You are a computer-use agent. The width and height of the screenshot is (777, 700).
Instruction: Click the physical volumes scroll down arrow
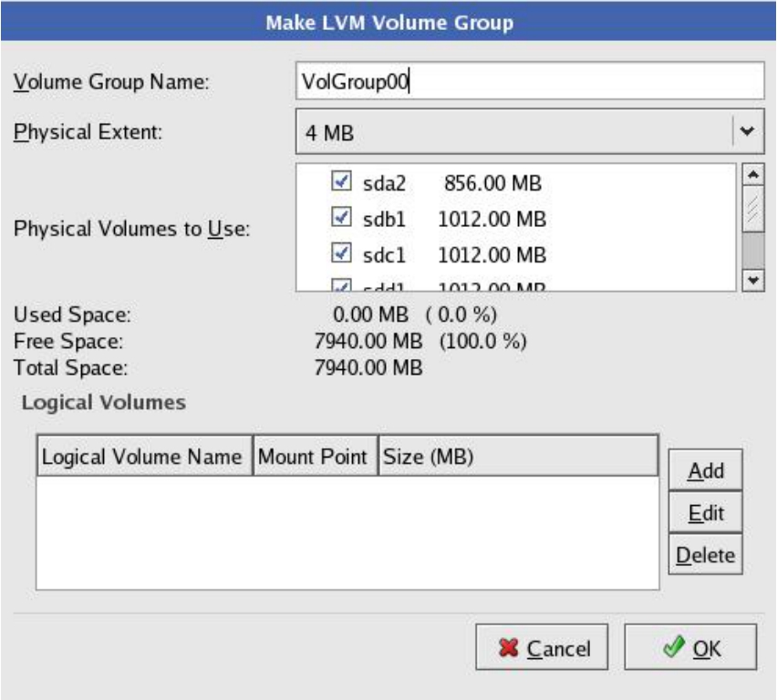[x=753, y=280]
